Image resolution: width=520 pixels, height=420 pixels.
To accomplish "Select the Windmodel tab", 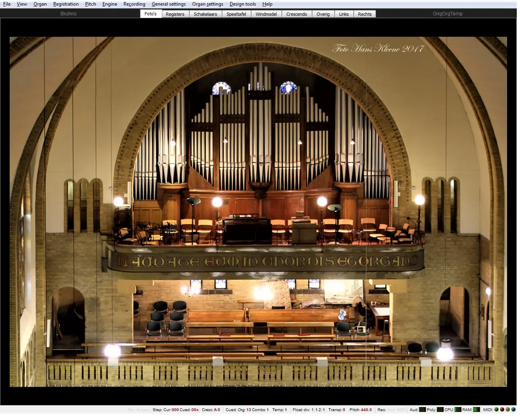I will coord(266,14).
